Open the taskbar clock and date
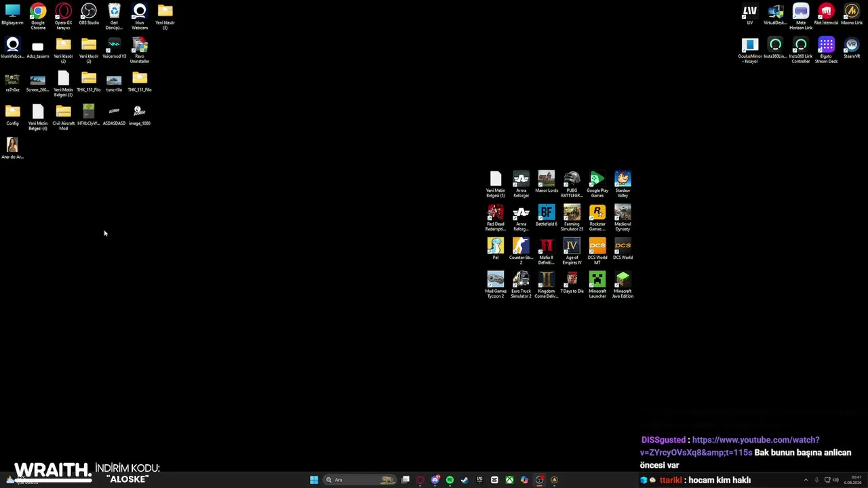Viewport: 868px width, 488px height. click(852, 480)
